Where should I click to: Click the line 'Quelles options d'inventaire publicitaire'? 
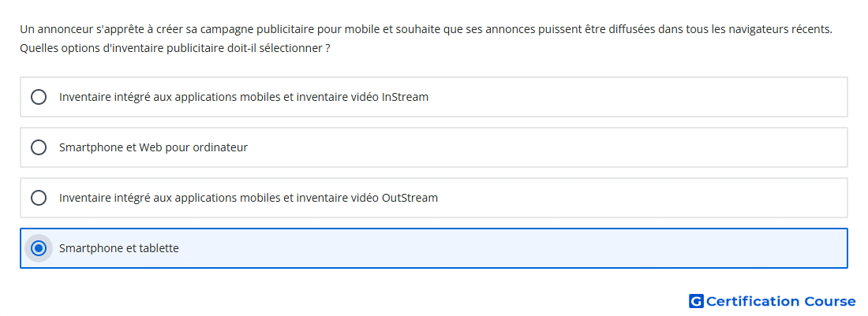click(x=175, y=49)
